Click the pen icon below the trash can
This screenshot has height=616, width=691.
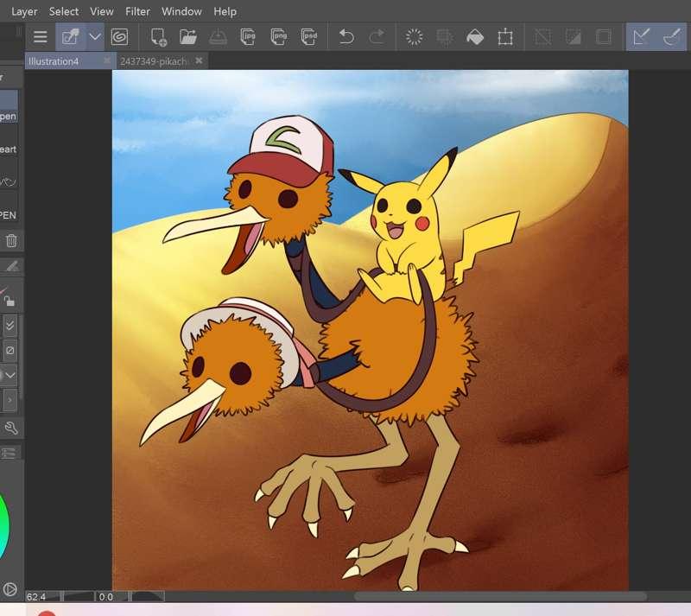tap(12, 266)
